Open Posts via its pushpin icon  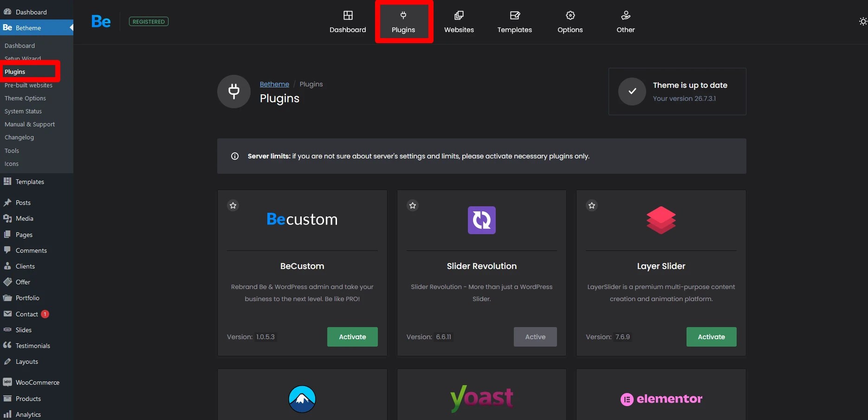[7, 203]
